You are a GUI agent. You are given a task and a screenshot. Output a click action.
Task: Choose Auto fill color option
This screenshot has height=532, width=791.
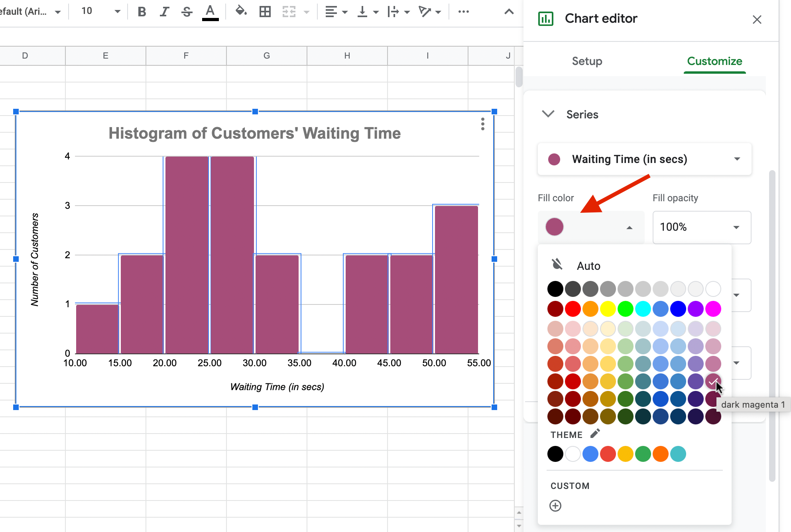click(x=588, y=265)
